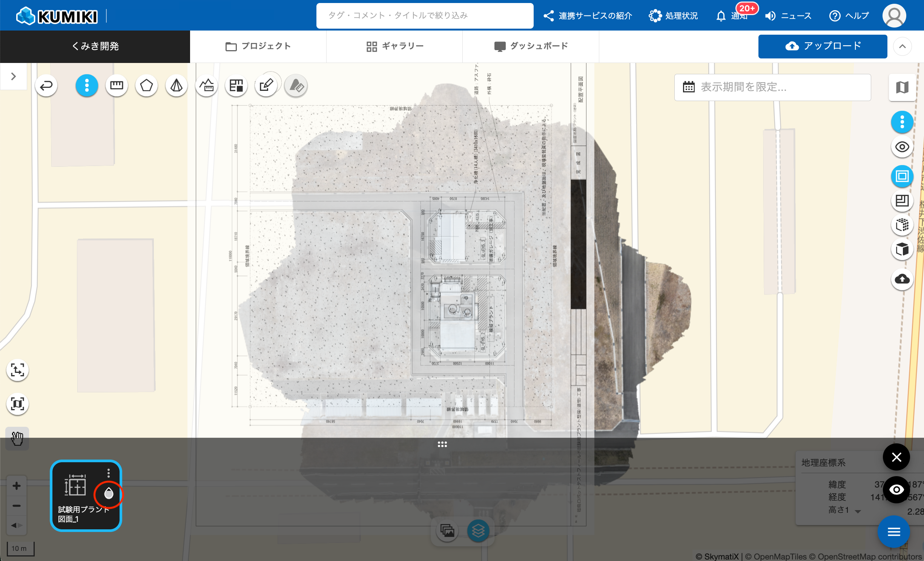Image resolution: width=924 pixels, height=561 pixels.
Task: Toggle the hand pan mode button
Action: (x=17, y=438)
